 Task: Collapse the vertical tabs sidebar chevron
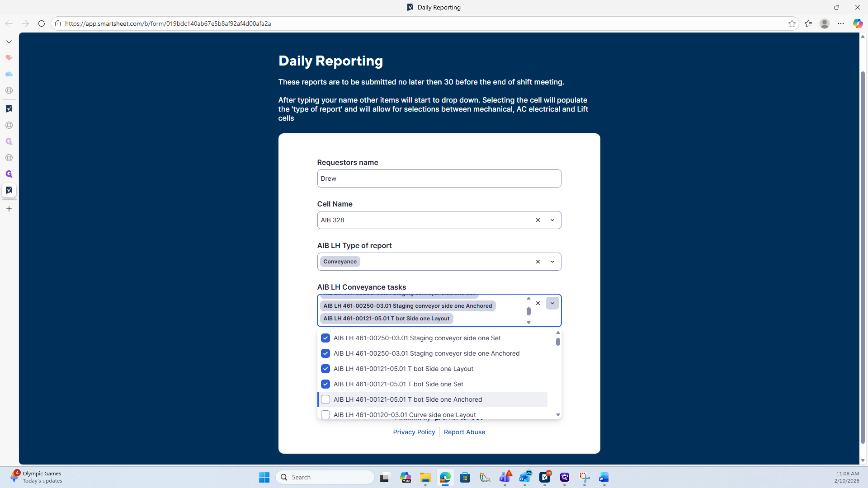(x=9, y=42)
